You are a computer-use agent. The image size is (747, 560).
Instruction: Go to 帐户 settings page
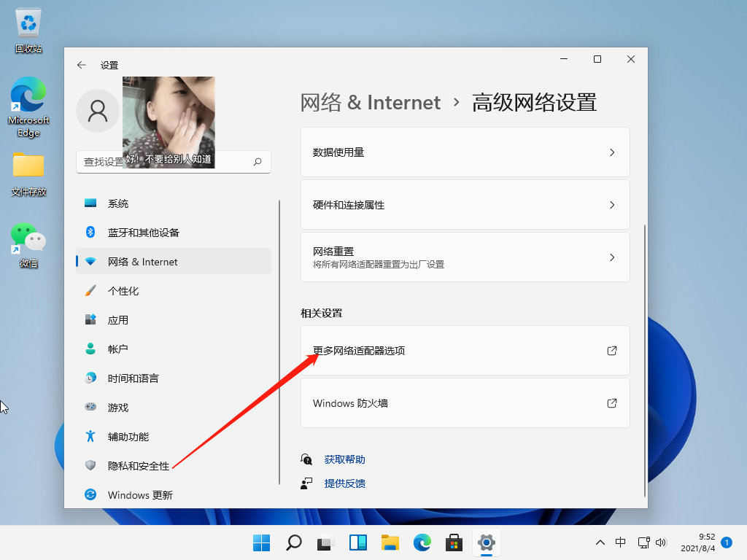[x=117, y=349]
